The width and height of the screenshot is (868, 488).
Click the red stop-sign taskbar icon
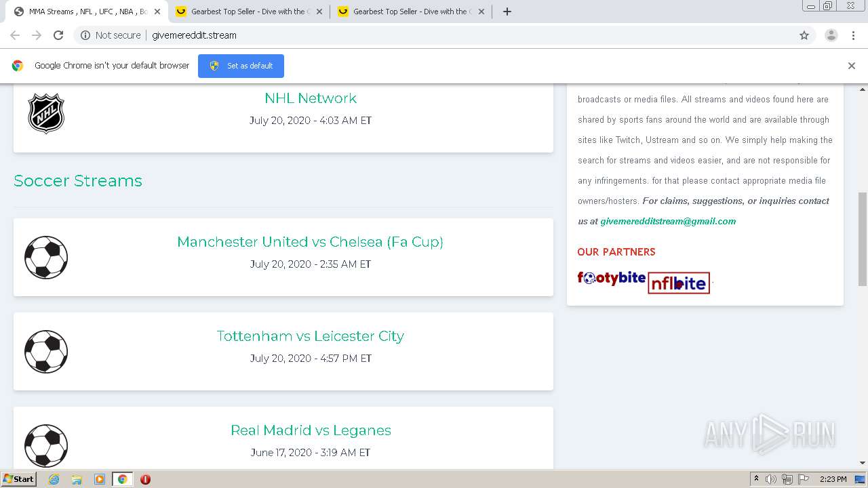[145, 479]
